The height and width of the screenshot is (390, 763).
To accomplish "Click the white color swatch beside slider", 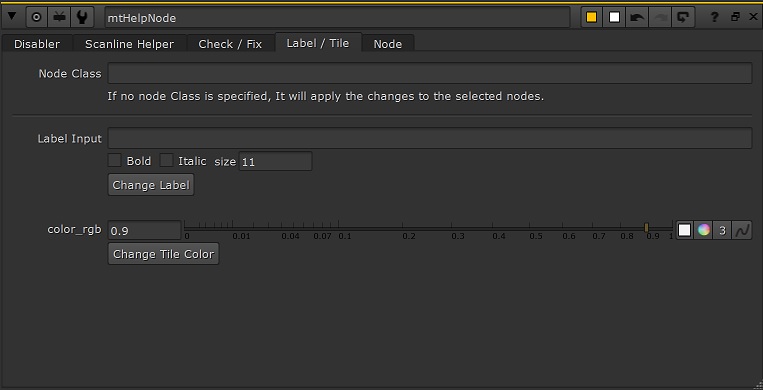I will coord(685,230).
